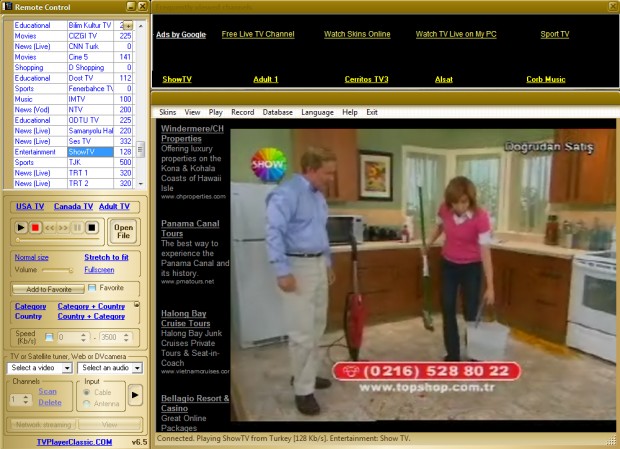Screen dimensions: 620x449
Task: Open the Language menu
Action: [317, 112]
